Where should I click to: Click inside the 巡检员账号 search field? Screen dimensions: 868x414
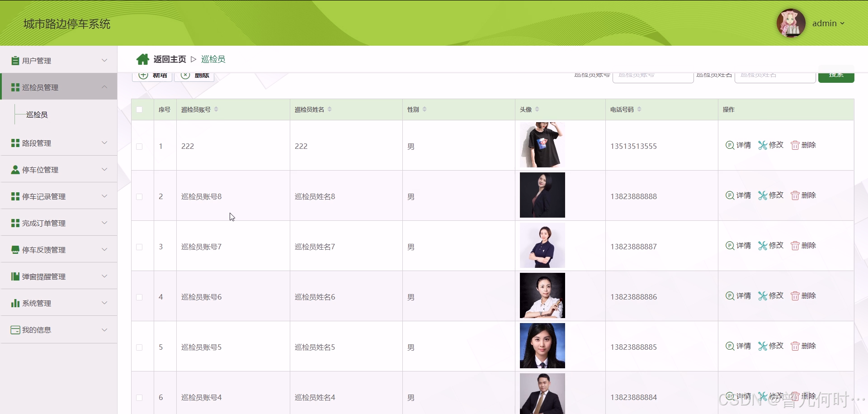point(653,76)
